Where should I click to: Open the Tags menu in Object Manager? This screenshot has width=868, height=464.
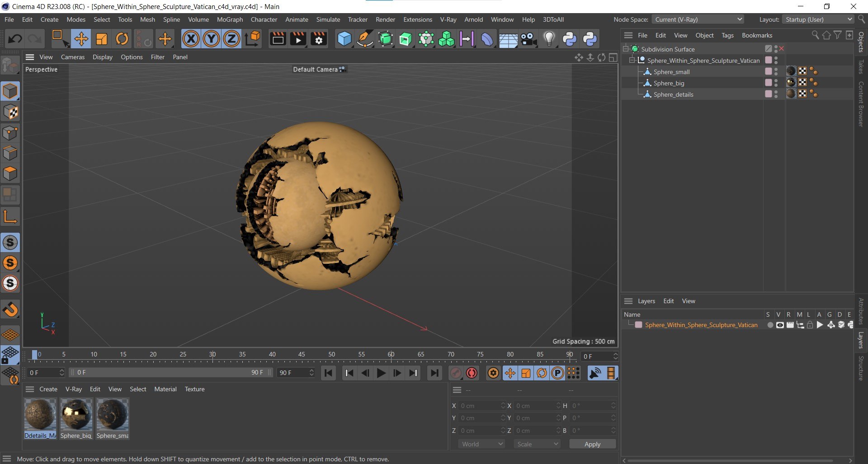(x=727, y=35)
